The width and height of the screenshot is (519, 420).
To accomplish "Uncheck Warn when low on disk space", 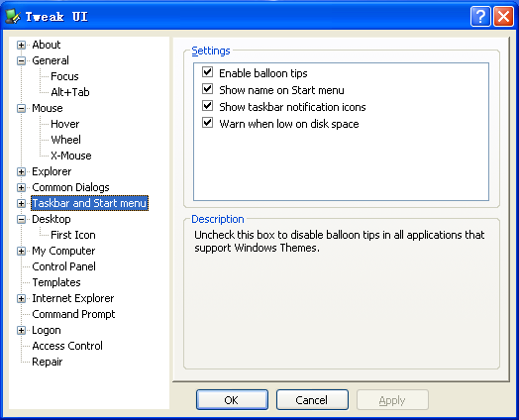I will pos(208,123).
